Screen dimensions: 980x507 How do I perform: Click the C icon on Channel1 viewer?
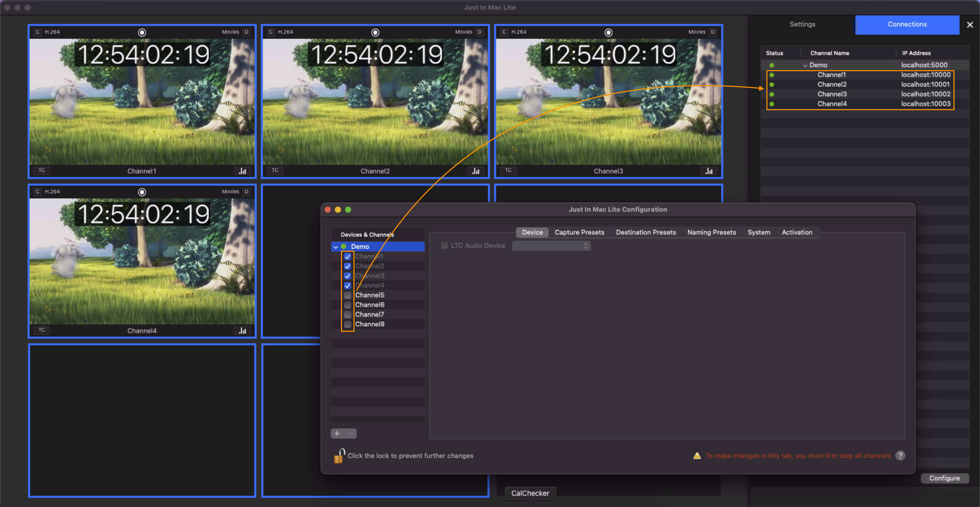(x=37, y=32)
